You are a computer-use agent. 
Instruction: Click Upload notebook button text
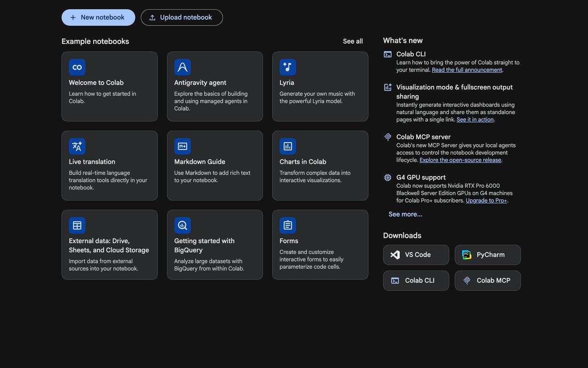tap(186, 17)
